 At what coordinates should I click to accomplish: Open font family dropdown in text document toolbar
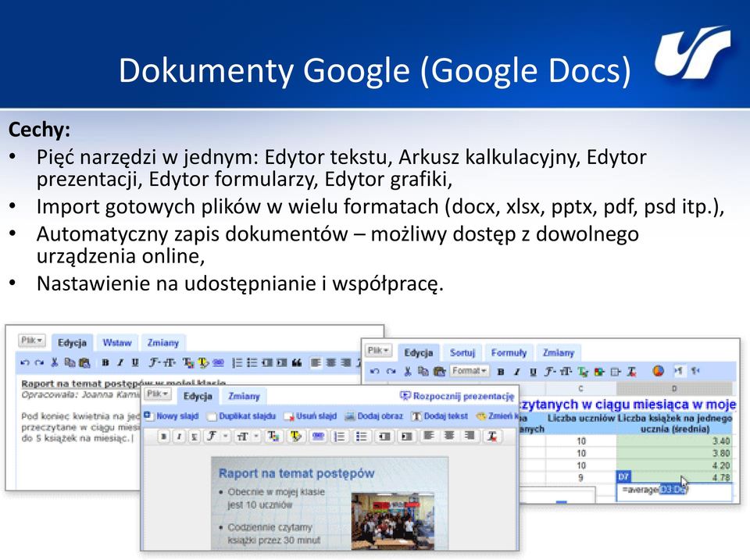154,363
